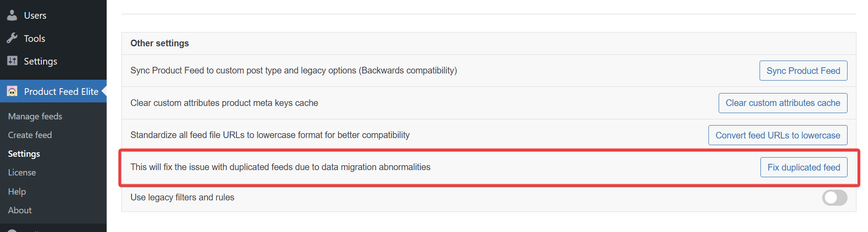868x232 pixels.
Task: Open the WordPress Settings menu label
Action: pos(40,61)
